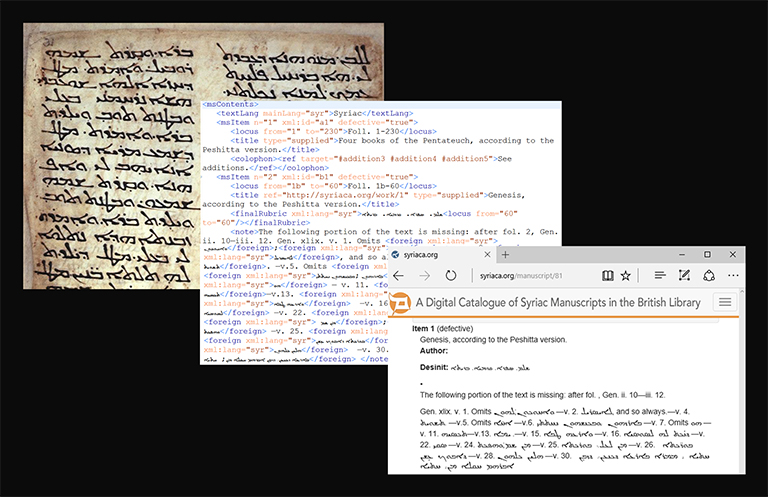Viewport: 768px width, 497px height.
Task: Click the Make a Web Note icon
Action: (684, 275)
